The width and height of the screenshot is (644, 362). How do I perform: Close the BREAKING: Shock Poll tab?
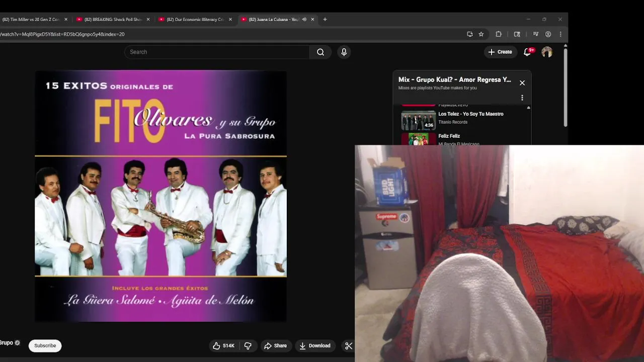(148, 20)
